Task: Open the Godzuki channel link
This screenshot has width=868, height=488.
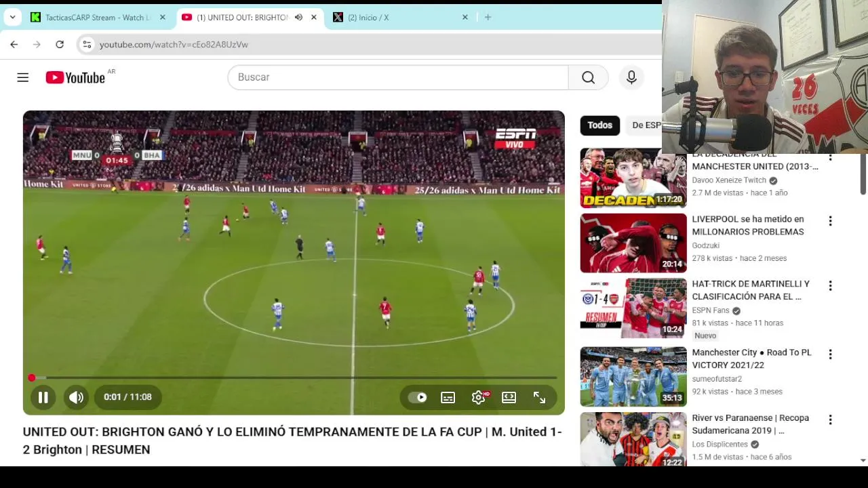Action: point(705,245)
